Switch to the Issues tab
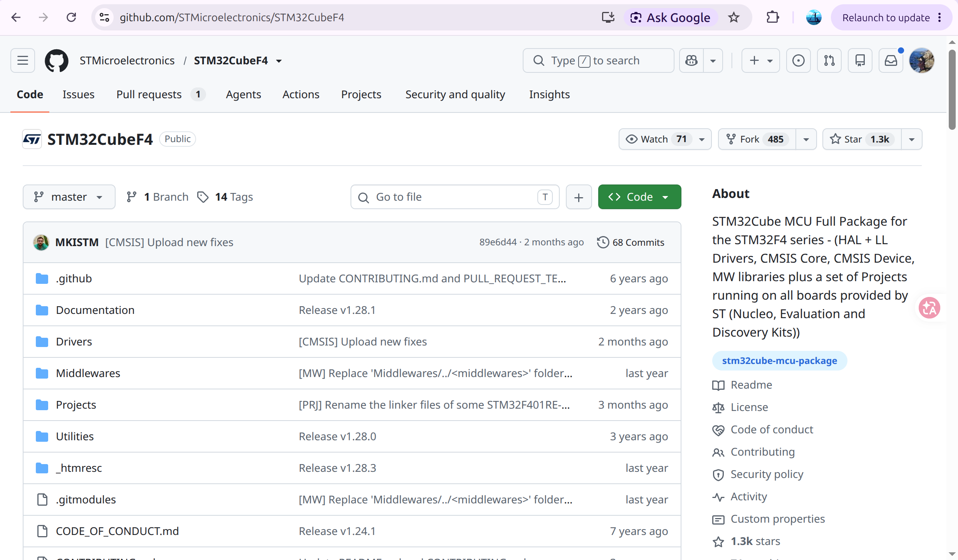Viewport: 958px width, 560px height. pyautogui.click(x=79, y=94)
